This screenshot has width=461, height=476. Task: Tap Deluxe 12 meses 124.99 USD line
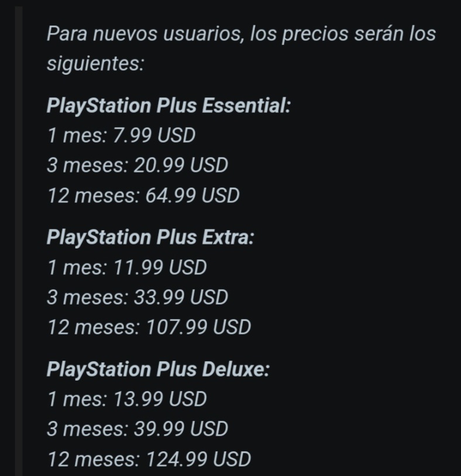coord(149,459)
